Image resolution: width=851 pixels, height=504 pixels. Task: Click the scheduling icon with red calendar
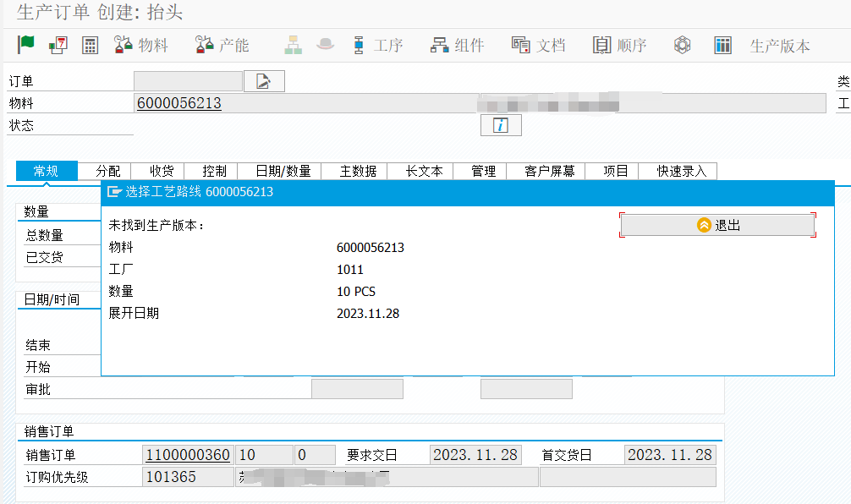point(58,45)
